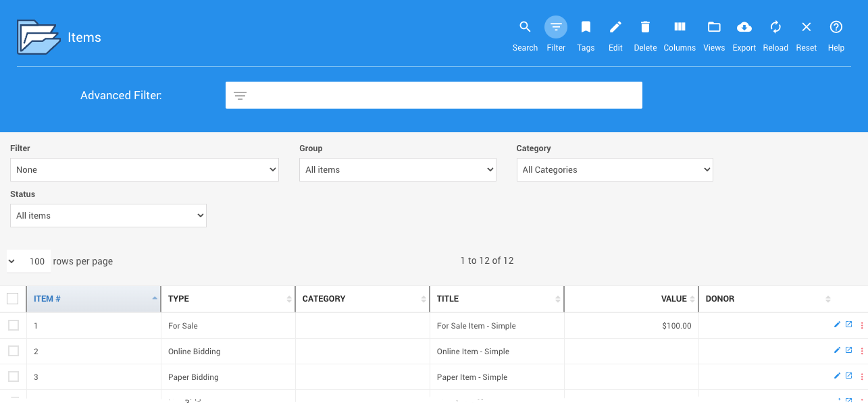Open Help from the toolbar
Image resolution: width=868 pixels, height=419 pixels.
[x=836, y=28]
